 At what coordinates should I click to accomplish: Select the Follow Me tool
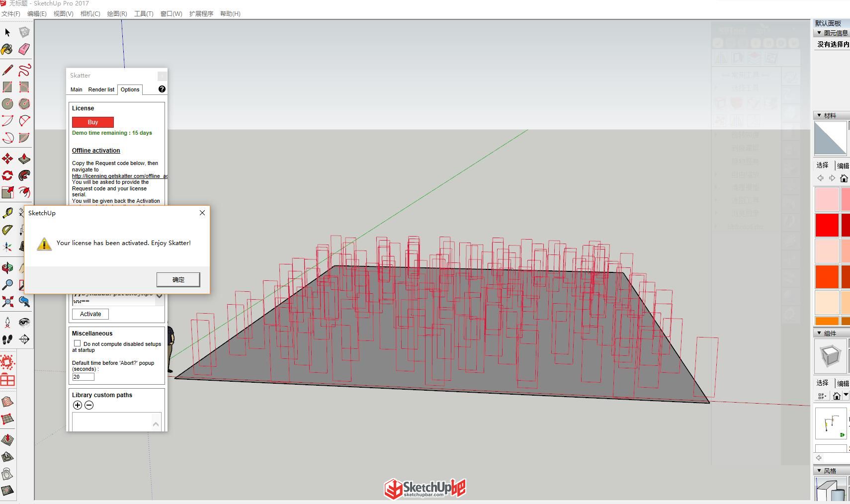point(24,175)
